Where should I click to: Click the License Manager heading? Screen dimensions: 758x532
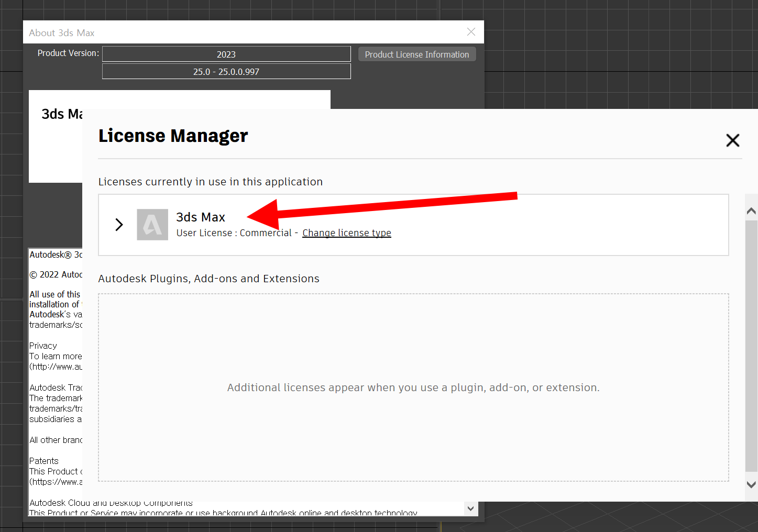173,136
